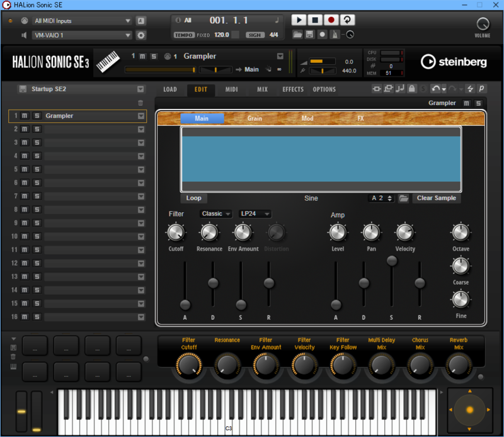The height and width of the screenshot is (437, 504).
Task: Switch to the EFFECTS tab
Action: coord(293,89)
